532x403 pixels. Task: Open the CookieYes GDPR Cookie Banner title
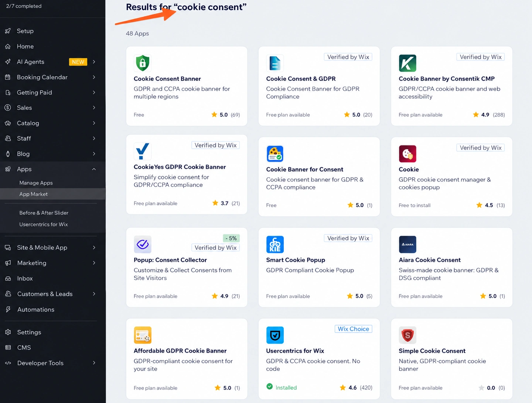click(x=180, y=167)
